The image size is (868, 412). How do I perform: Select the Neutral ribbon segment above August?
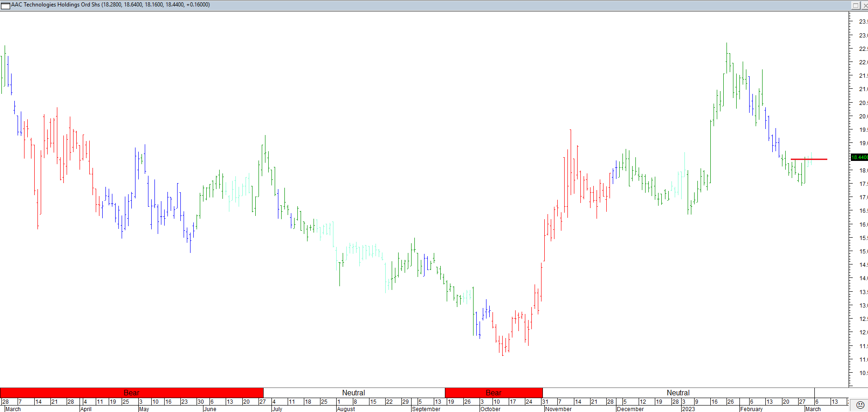354,393
